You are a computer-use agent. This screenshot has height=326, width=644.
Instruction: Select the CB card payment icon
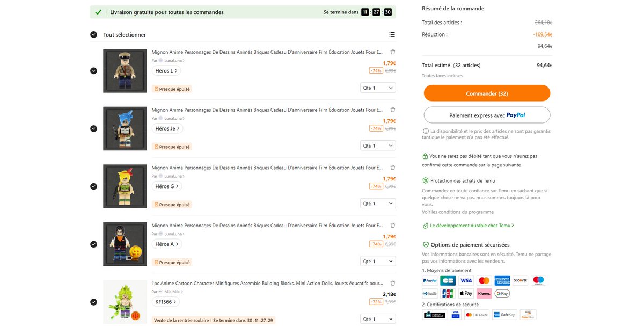point(448,280)
